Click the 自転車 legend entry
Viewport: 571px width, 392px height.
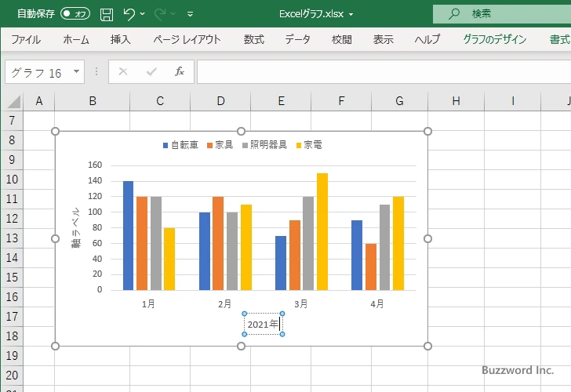coord(180,145)
